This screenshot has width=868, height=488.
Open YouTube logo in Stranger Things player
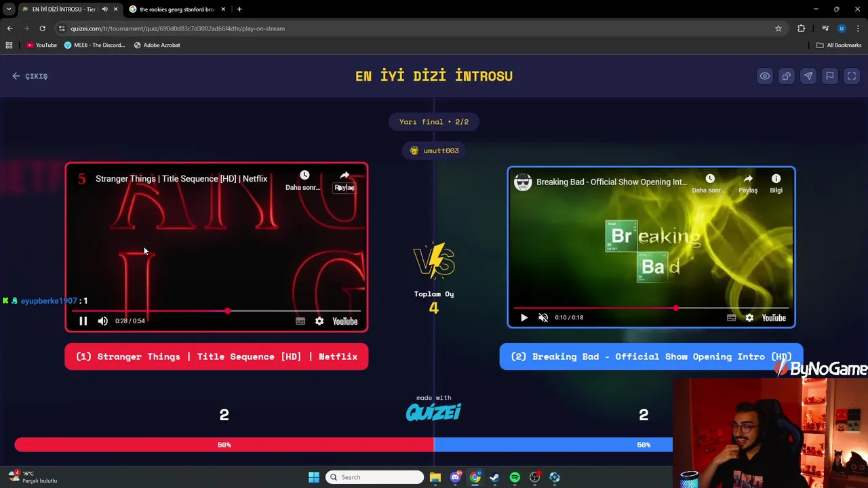coord(345,321)
